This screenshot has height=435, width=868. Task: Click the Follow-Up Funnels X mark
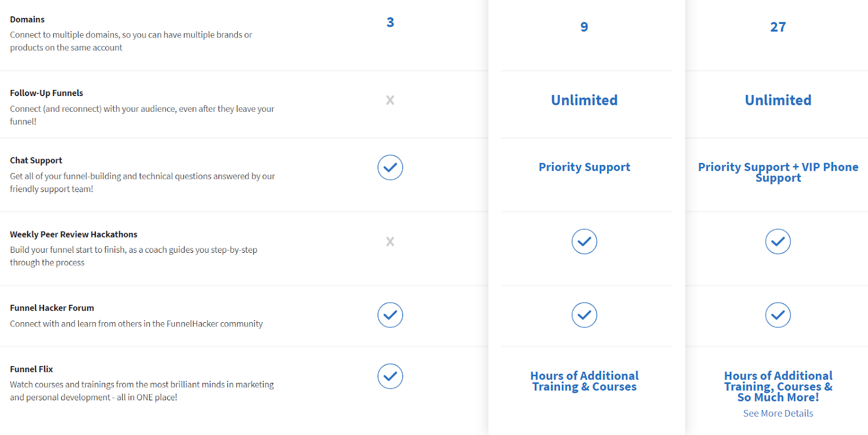(390, 100)
